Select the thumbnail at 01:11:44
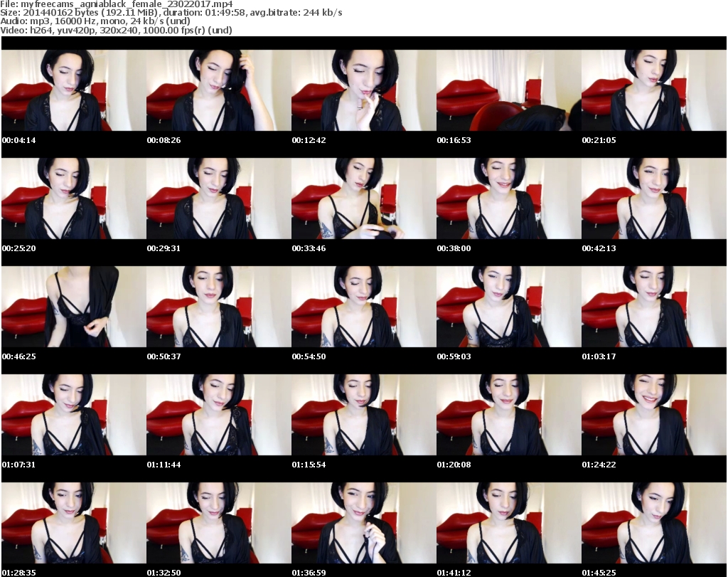This screenshot has width=728, height=577. tap(219, 415)
